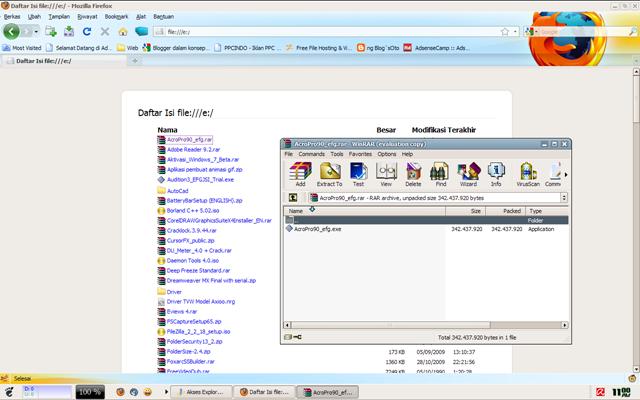
Task: Click the Firefox quick launch icon
Action: pyautogui.click(x=120, y=392)
